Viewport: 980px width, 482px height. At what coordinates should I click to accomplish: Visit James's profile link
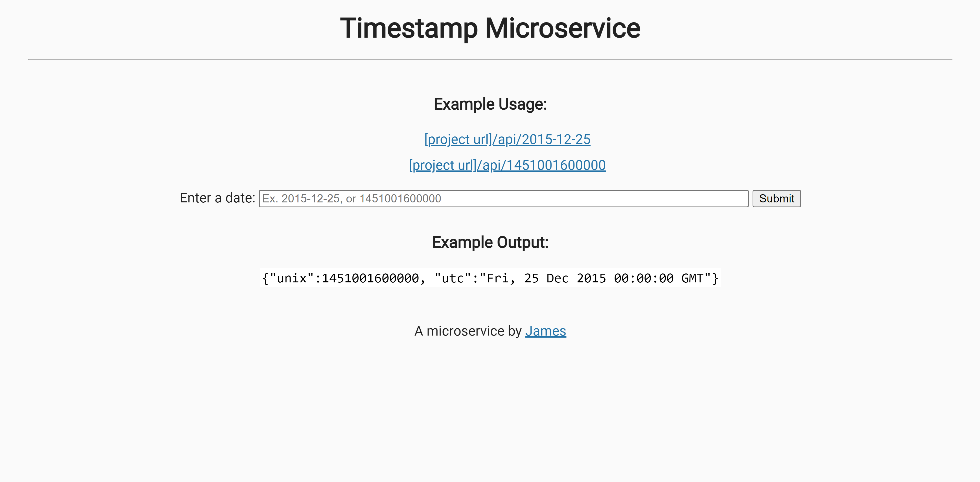coord(546,331)
